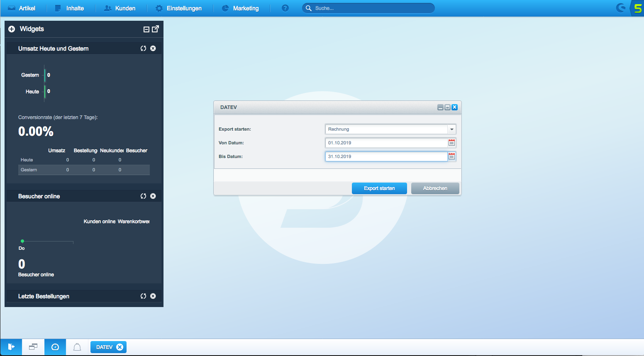
Task: Click the notification bell in taskbar
Action: pyautogui.click(x=77, y=347)
